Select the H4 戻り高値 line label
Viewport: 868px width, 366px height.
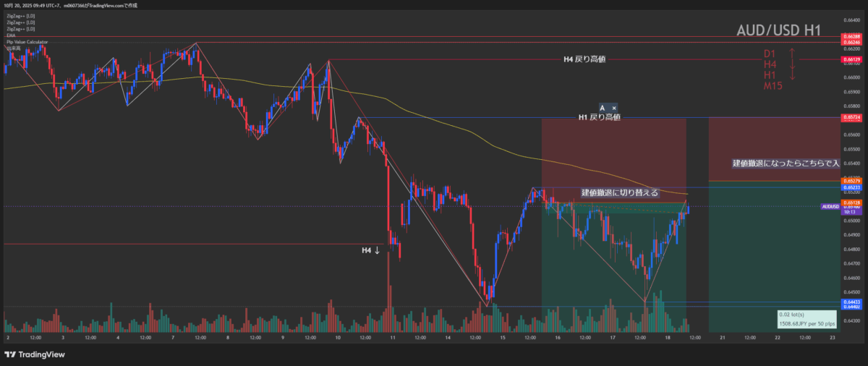pyautogui.click(x=584, y=59)
